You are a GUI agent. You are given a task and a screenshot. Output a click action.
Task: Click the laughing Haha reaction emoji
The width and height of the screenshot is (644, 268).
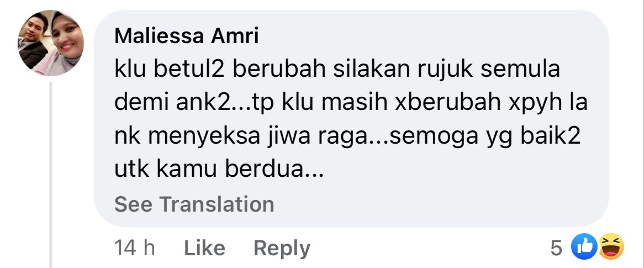(x=611, y=246)
